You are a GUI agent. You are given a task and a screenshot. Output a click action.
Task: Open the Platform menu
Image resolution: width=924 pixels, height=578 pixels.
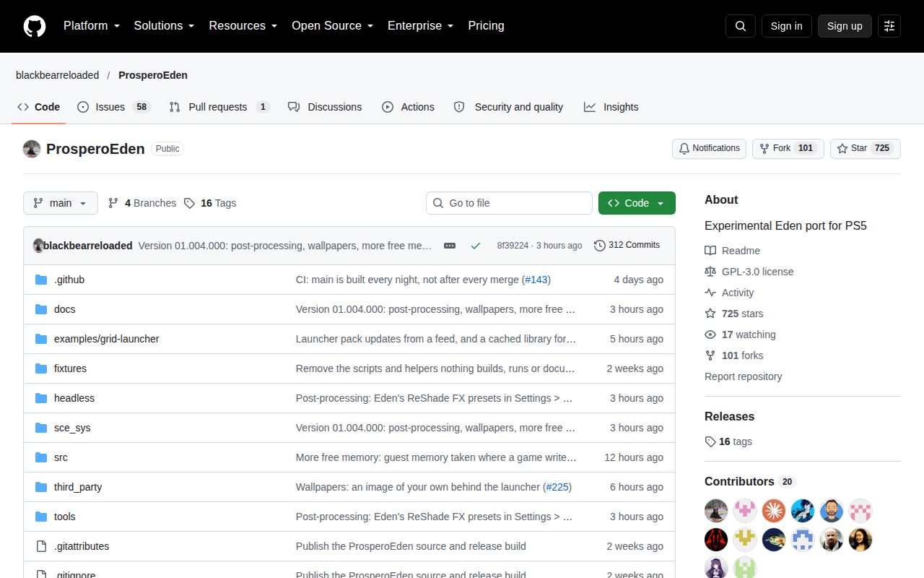click(x=92, y=26)
